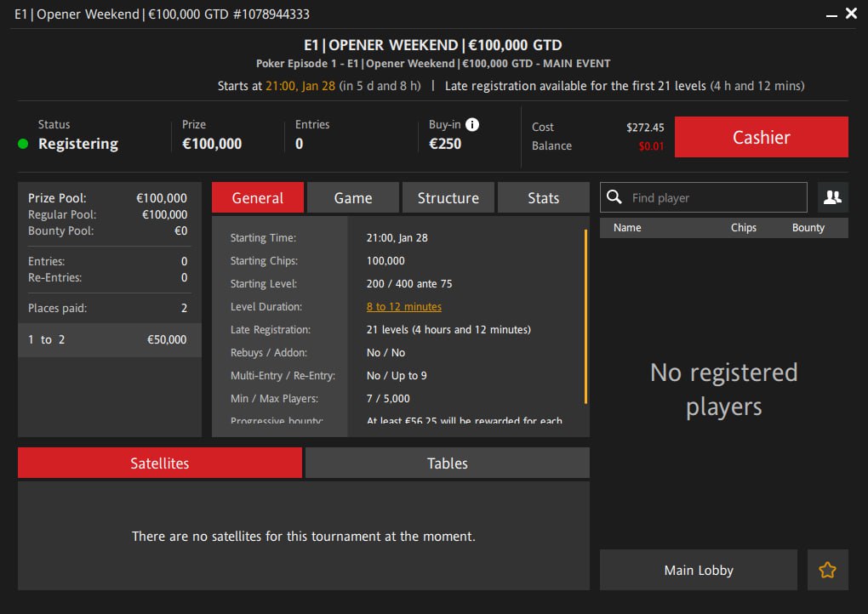Viewport: 868px width, 614px height.
Task: Click the search magnifier icon
Action: point(614,197)
